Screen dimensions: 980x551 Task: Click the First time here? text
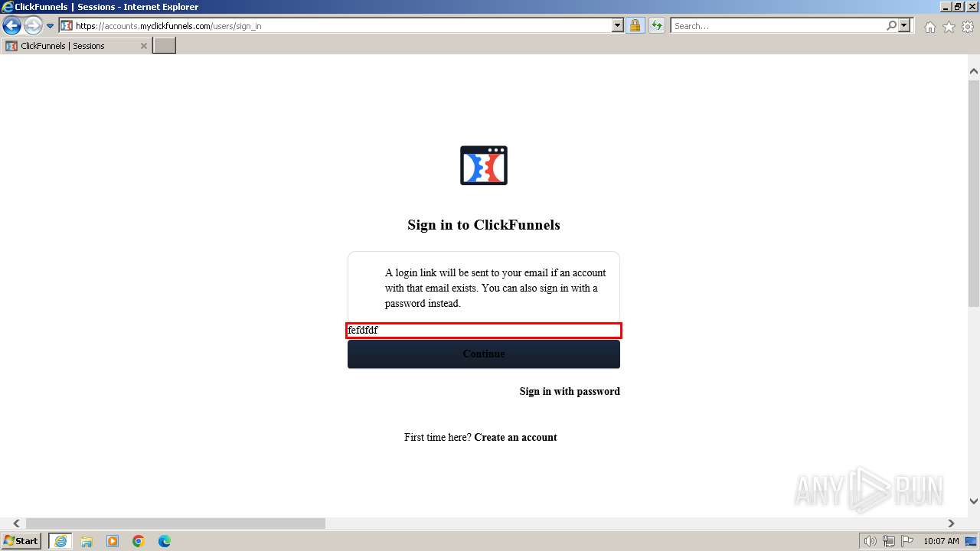(438, 437)
